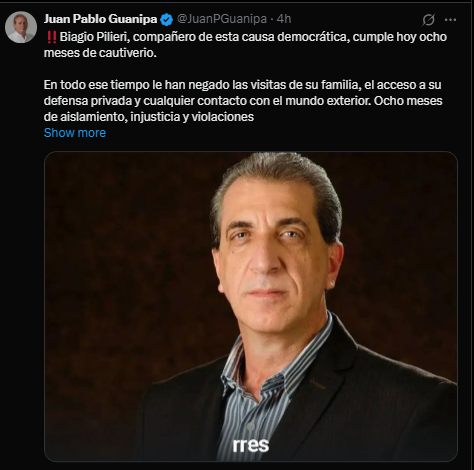This screenshot has height=470, width=474.
Task: Click the separator dot before 4h
Action: tap(272, 19)
